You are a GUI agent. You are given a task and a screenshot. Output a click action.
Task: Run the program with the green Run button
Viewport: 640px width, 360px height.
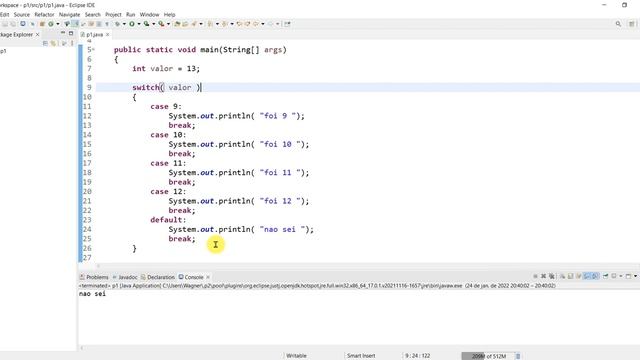click(132, 24)
